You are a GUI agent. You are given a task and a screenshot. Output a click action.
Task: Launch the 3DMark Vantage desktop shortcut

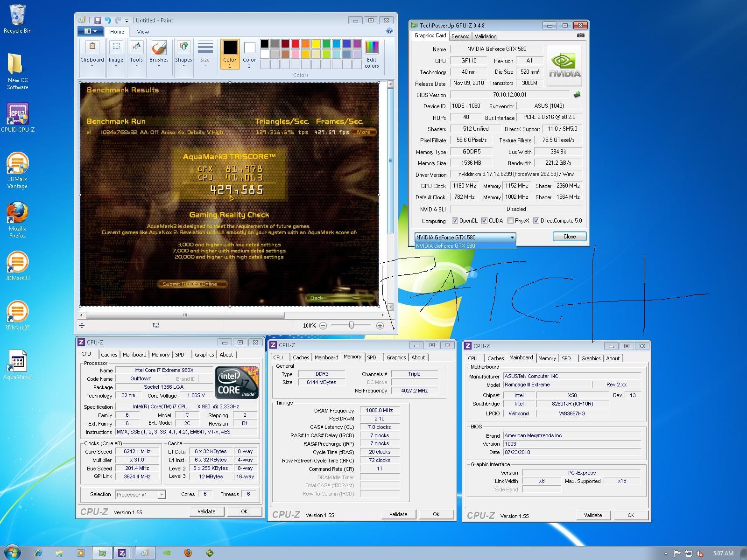click(x=17, y=170)
